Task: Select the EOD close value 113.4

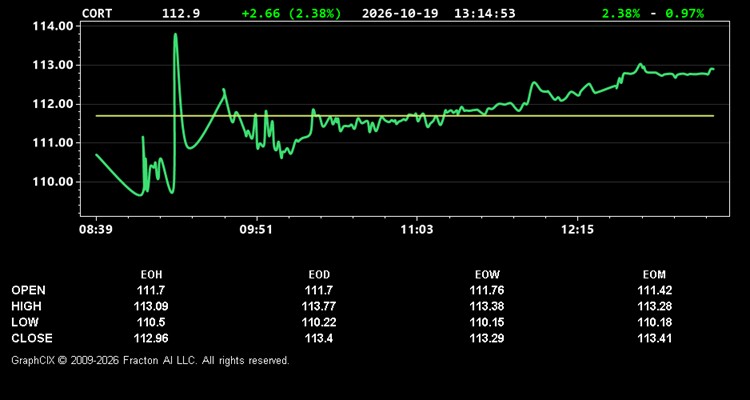Action: [319, 338]
